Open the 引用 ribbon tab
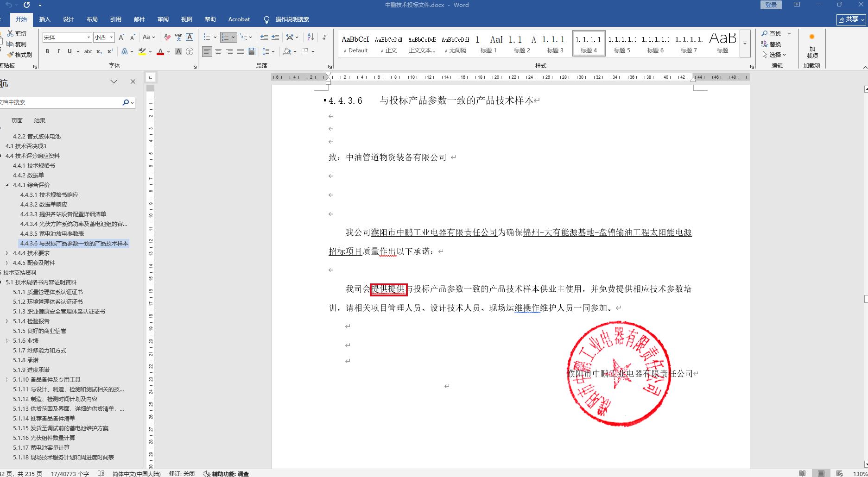Image resolution: width=868 pixels, height=477 pixels. [116, 19]
